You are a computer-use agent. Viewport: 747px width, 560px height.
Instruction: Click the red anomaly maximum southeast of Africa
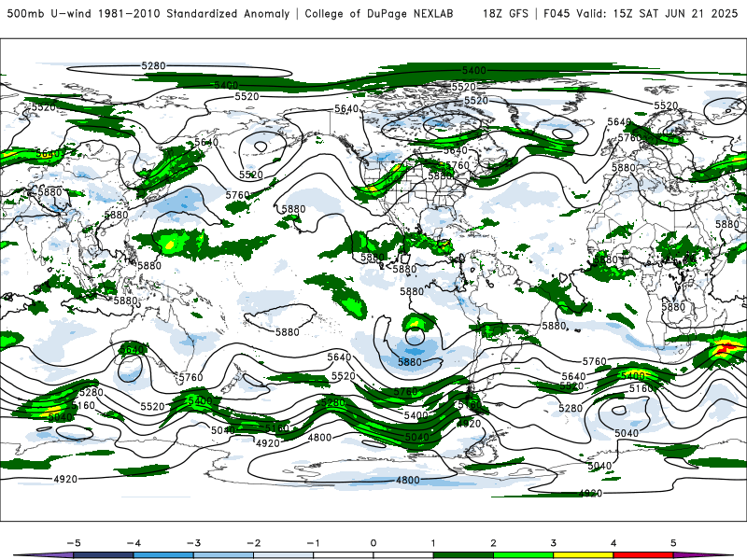[x=726, y=347]
